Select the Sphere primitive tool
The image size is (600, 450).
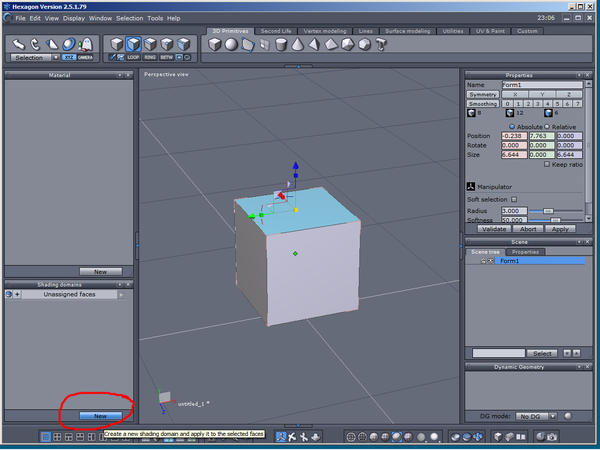click(x=231, y=45)
